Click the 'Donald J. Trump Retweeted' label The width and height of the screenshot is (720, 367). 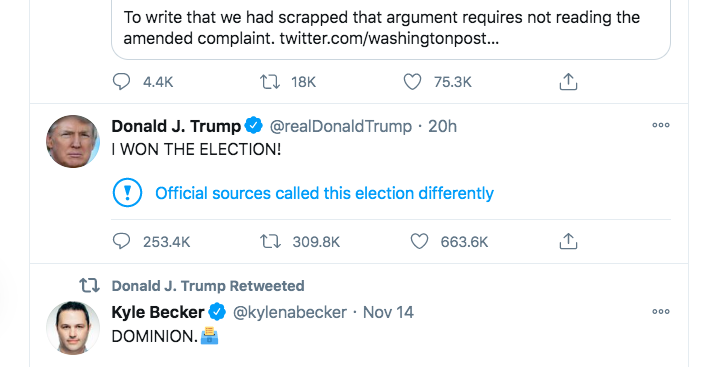tap(208, 286)
